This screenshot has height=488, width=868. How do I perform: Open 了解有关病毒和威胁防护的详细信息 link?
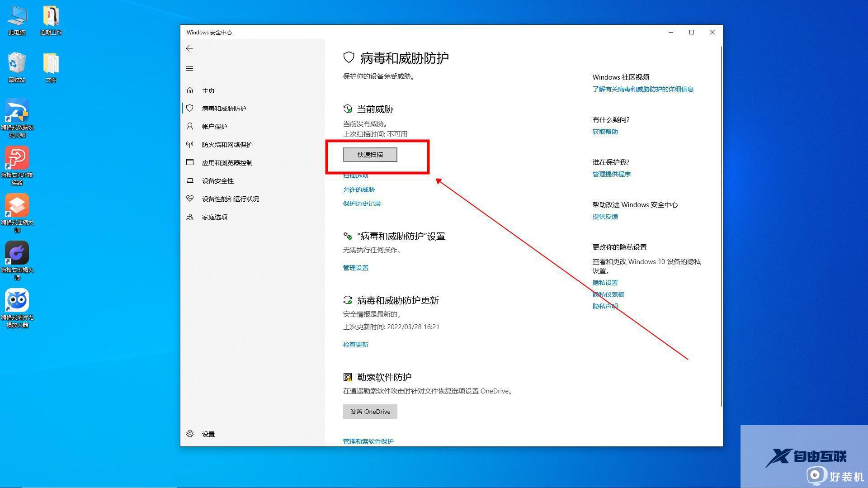pos(643,89)
